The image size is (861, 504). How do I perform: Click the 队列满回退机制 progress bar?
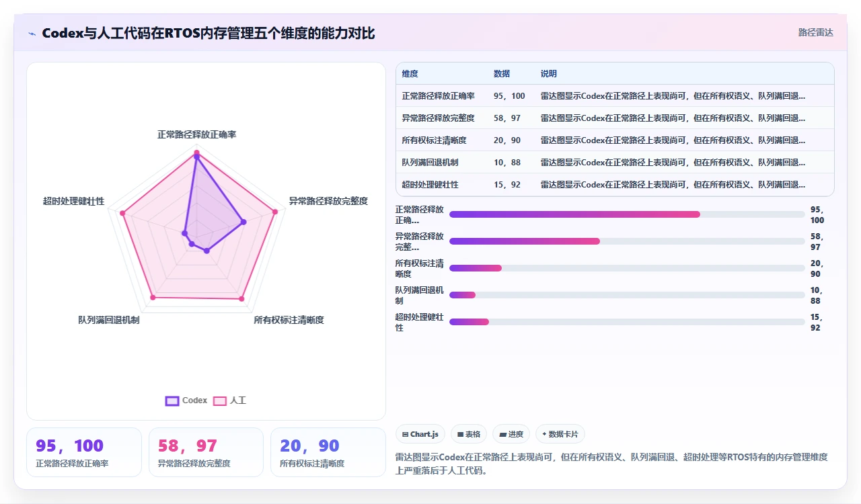coord(627,295)
